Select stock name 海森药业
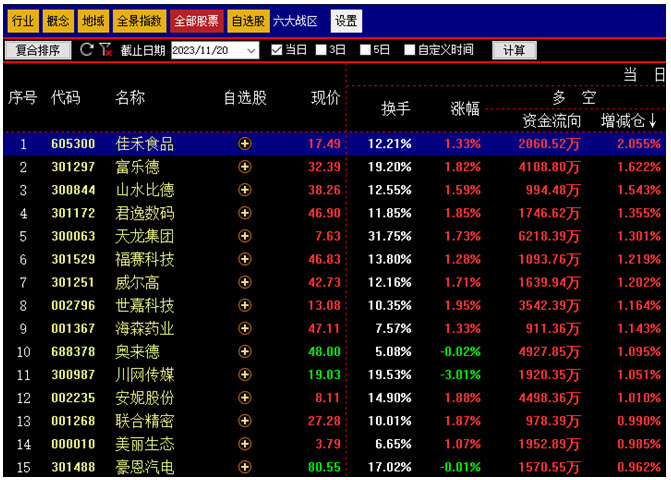Viewport: 671px width, 480px height. (x=145, y=329)
